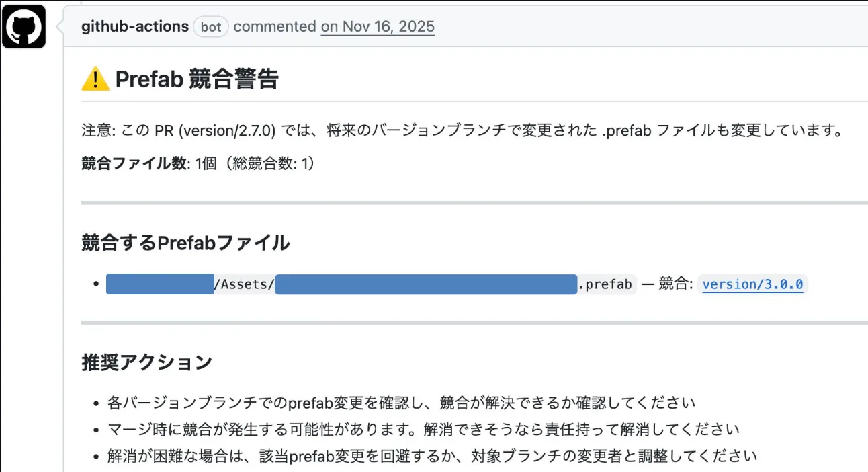Expand the 推奨アクション section heading
The image size is (868, 472).
(x=146, y=362)
